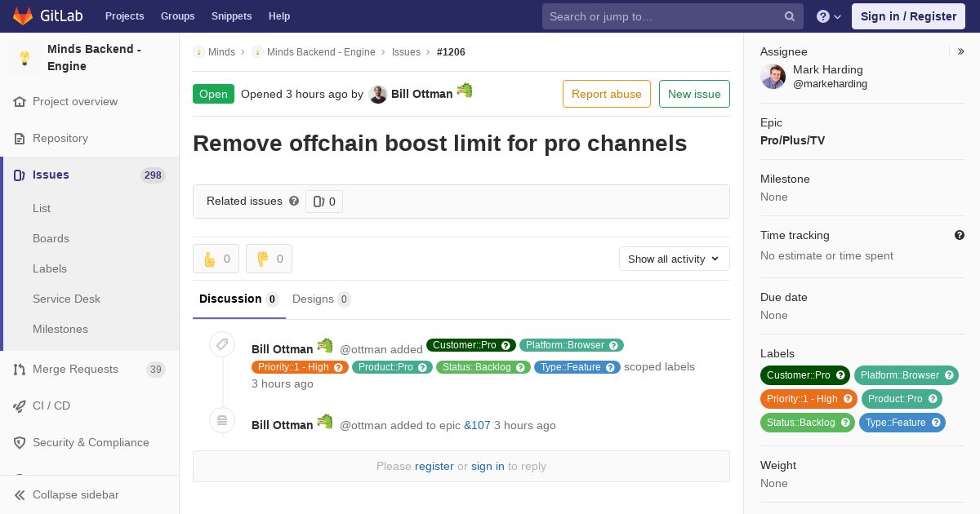Click help icon on sidebar Customer::Pro label

(x=840, y=375)
